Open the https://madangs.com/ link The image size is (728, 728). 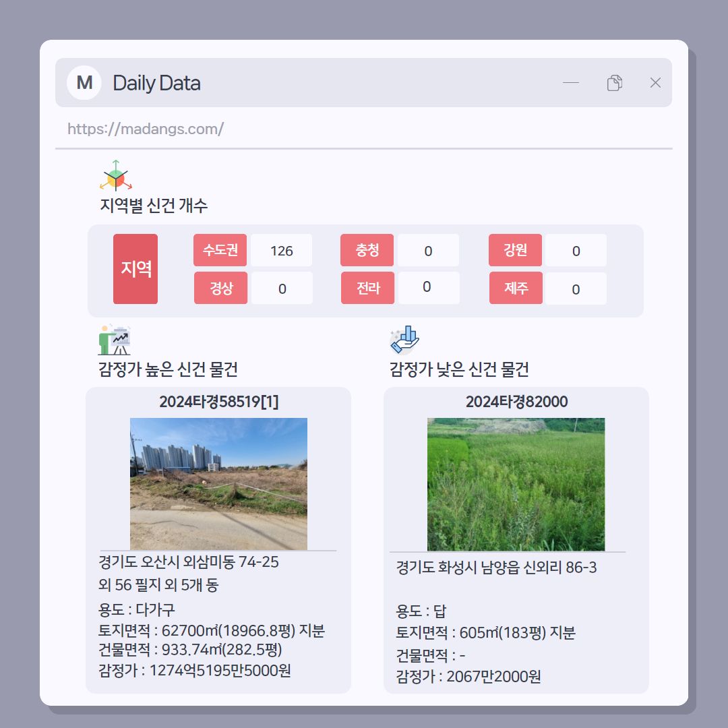tap(146, 129)
